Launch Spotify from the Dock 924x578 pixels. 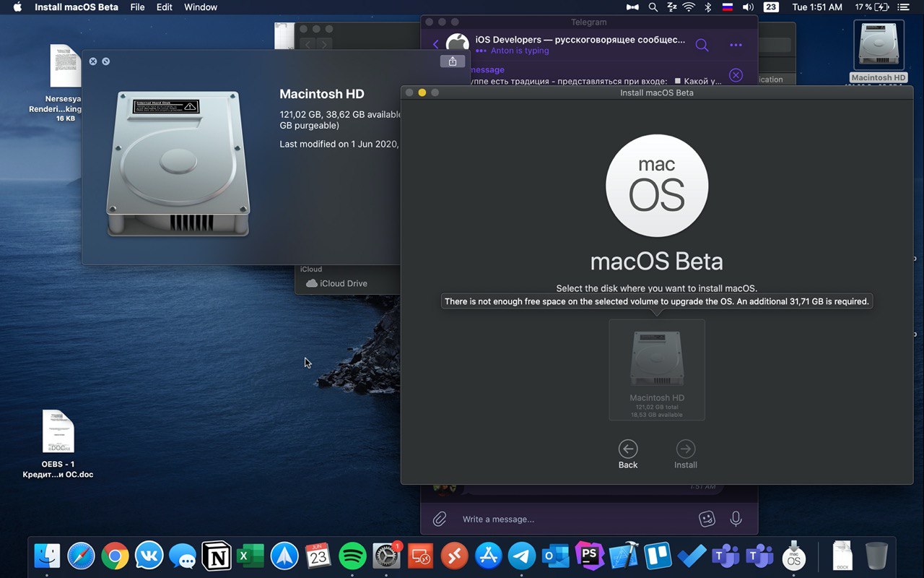click(352, 556)
